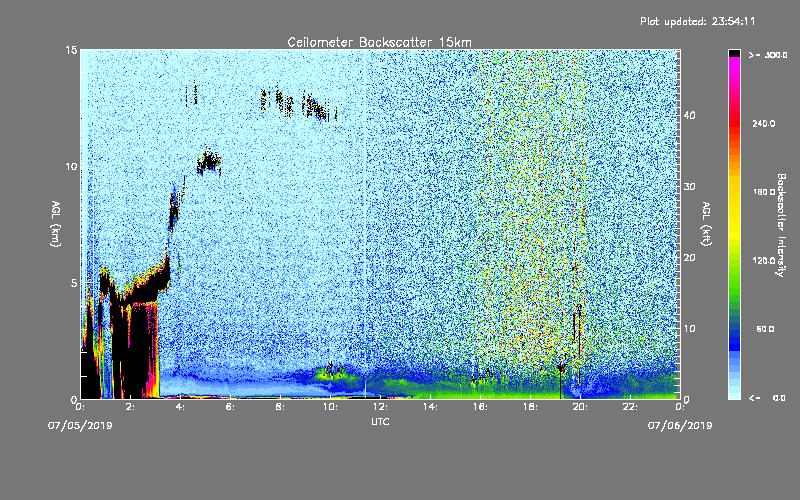Click the '18:' hour tick label
Viewport: 800px width, 500px height.
pos(531,407)
